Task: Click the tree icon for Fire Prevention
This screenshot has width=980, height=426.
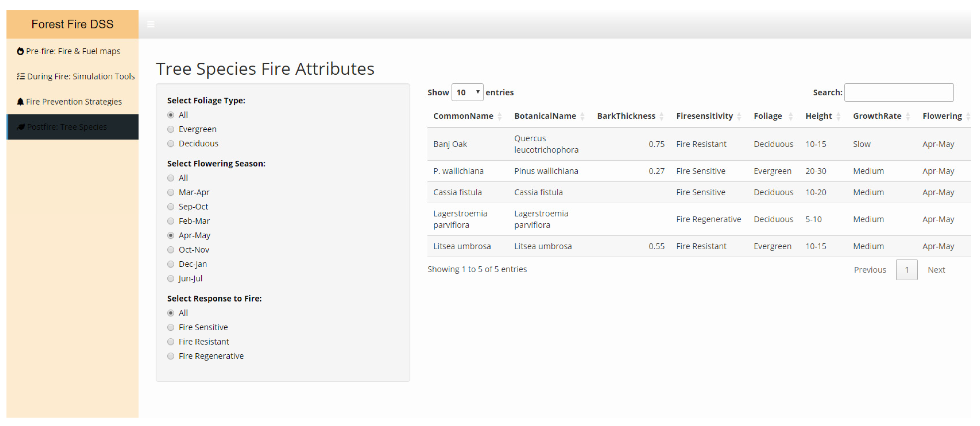Action: pos(20,101)
